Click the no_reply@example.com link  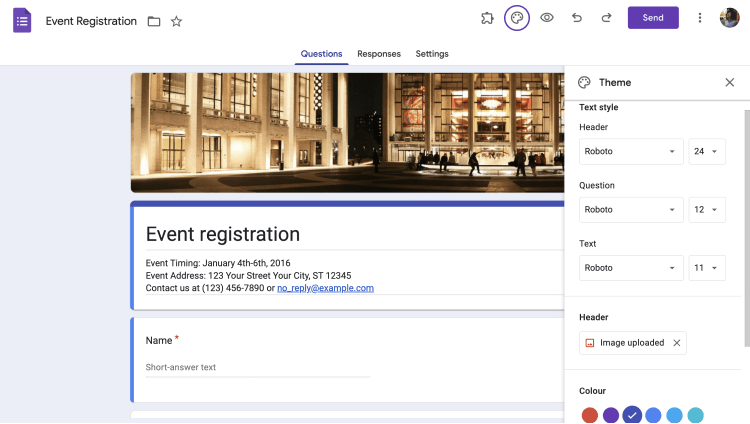tap(325, 288)
